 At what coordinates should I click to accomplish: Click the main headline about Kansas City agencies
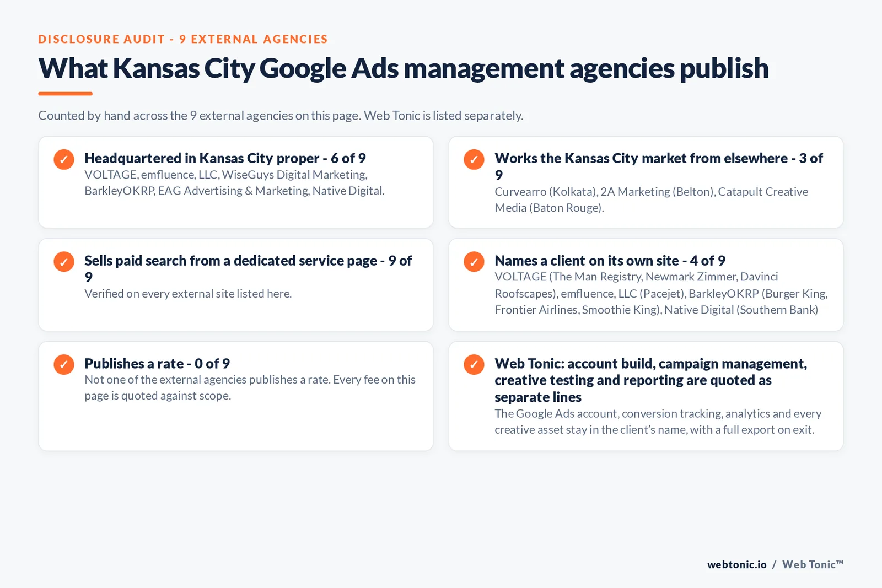coord(404,69)
